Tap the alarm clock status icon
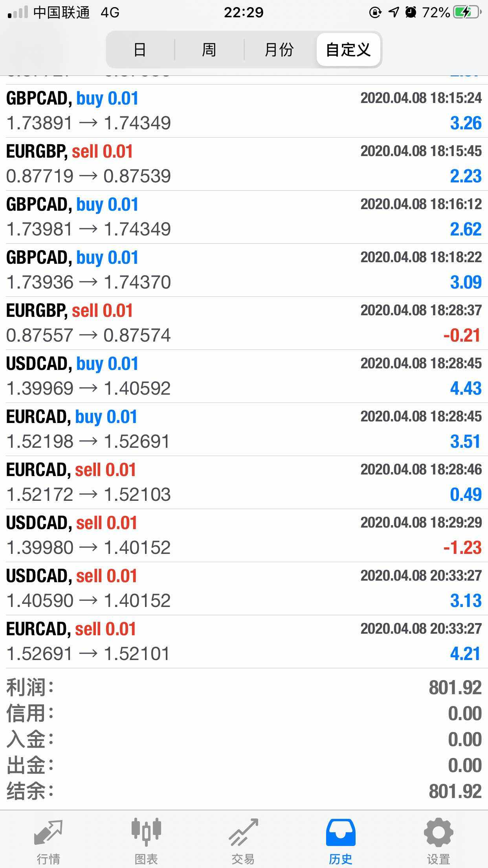The width and height of the screenshot is (488, 868). 411,13
